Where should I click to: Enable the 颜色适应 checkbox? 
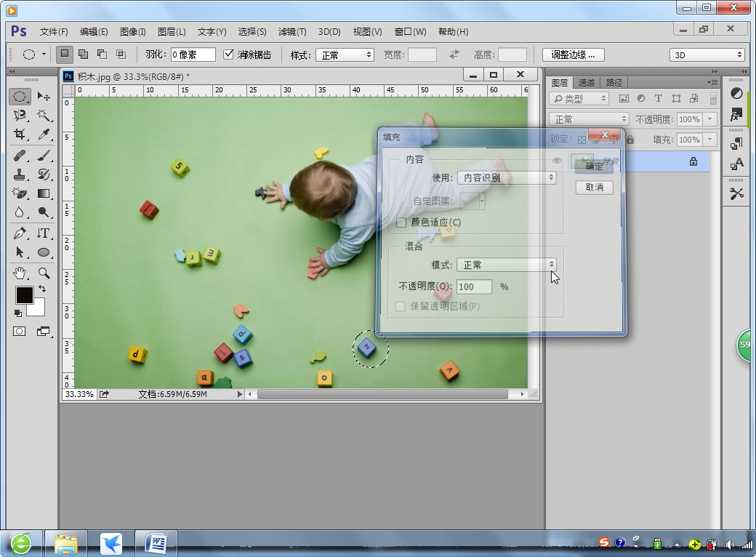(x=401, y=223)
